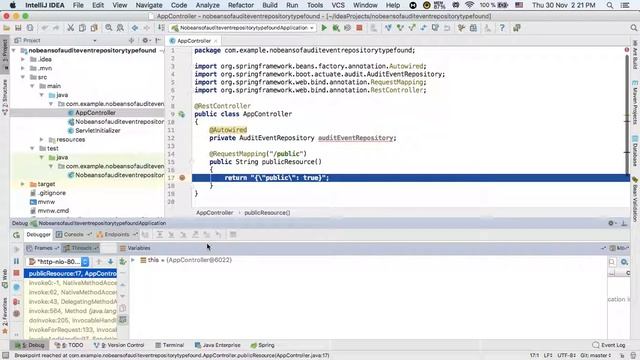
Task: Open the Refactor menu
Action: [x=241, y=5]
